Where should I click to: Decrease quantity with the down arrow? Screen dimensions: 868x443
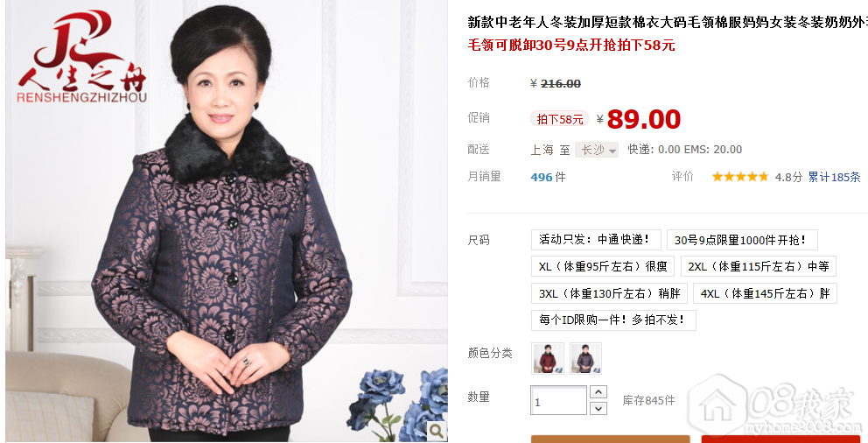pos(598,409)
